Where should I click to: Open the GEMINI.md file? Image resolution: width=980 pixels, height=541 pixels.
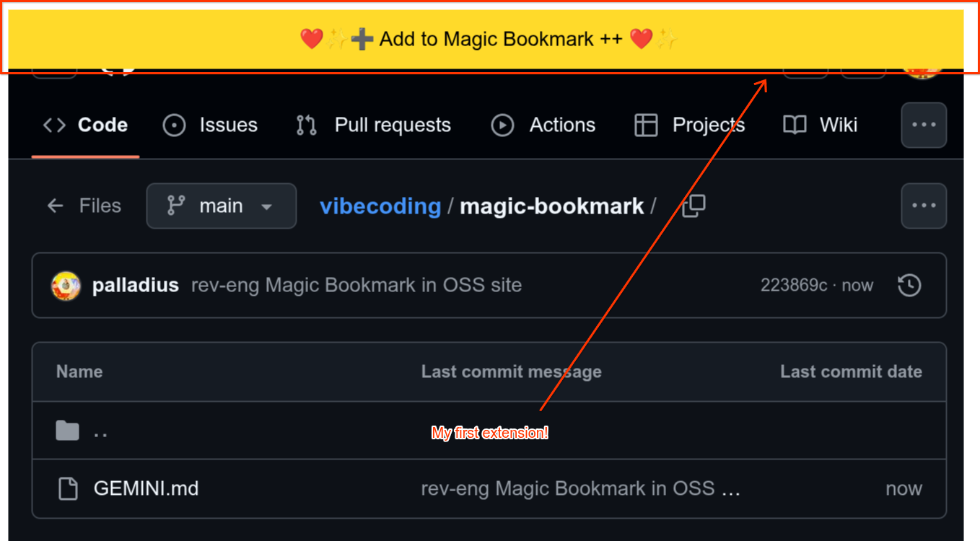click(x=146, y=489)
